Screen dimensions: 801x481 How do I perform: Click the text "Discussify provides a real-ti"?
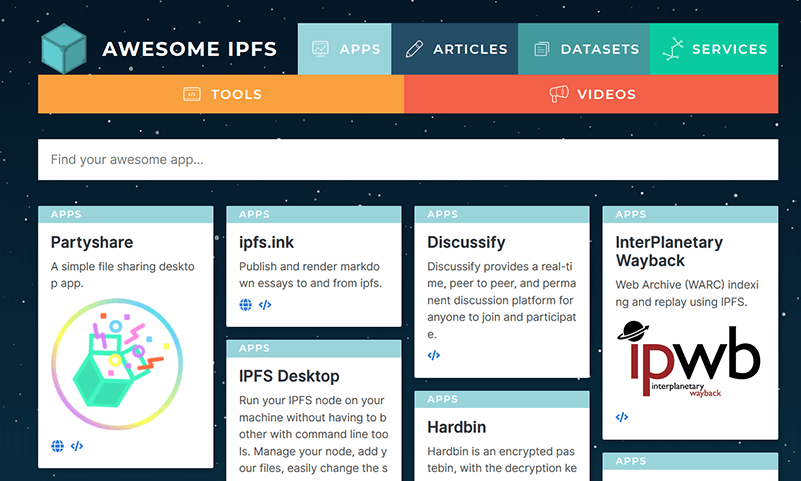click(500, 267)
